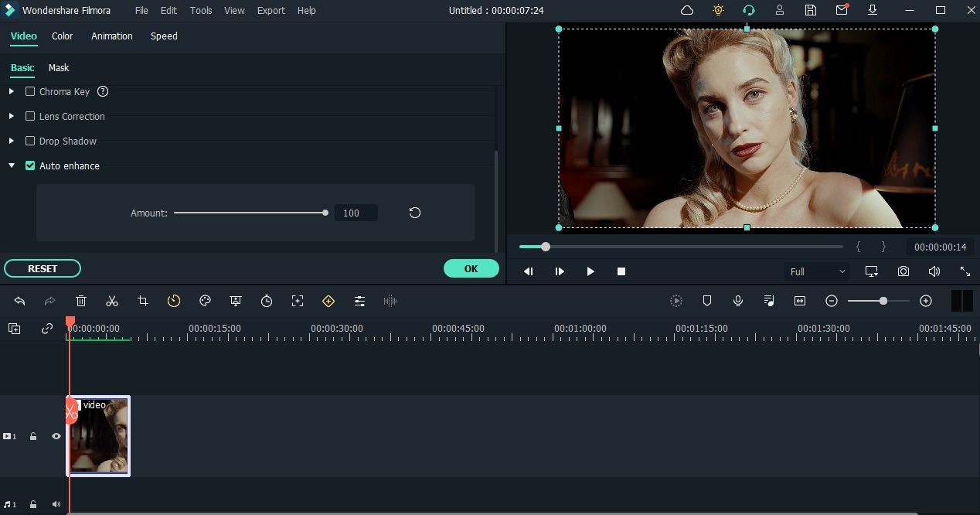Expand preview to fullscreen icon
980x515 pixels.
pyautogui.click(x=965, y=271)
